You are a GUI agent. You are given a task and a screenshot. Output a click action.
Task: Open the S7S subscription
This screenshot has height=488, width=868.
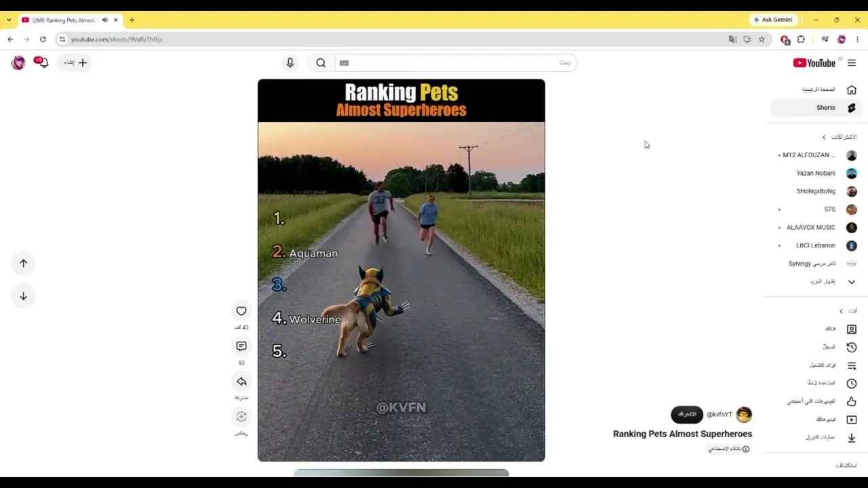click(x=818, y=209)
